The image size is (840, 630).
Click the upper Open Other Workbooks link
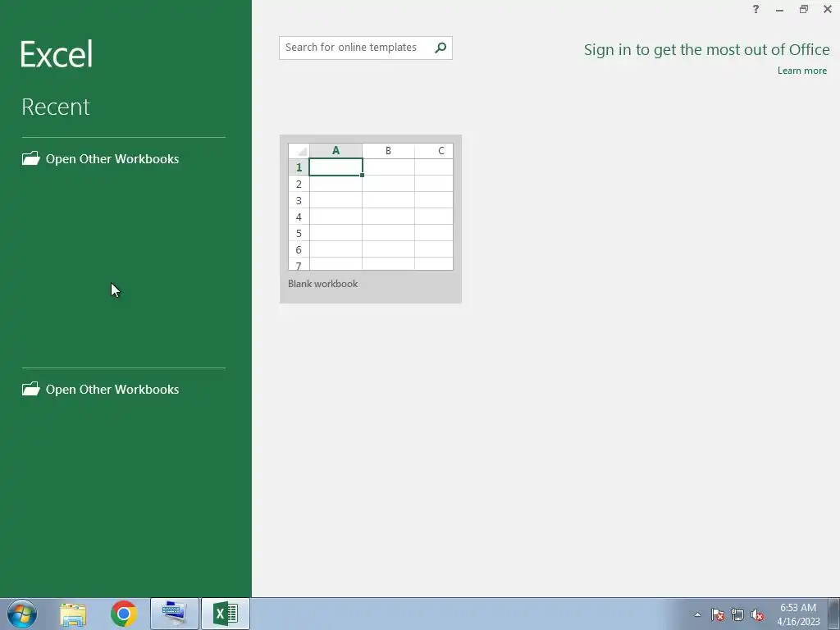(101, 159)
